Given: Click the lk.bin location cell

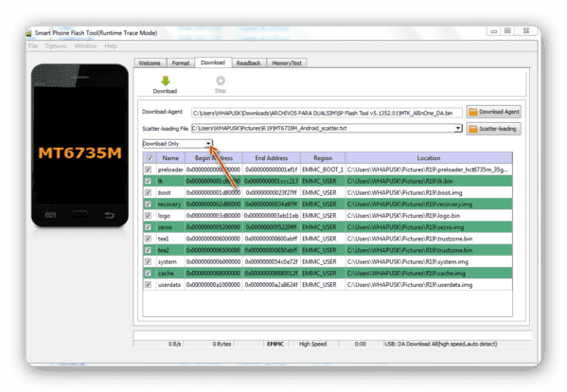Looking at the screenshot, I should (x=429, y=181).
